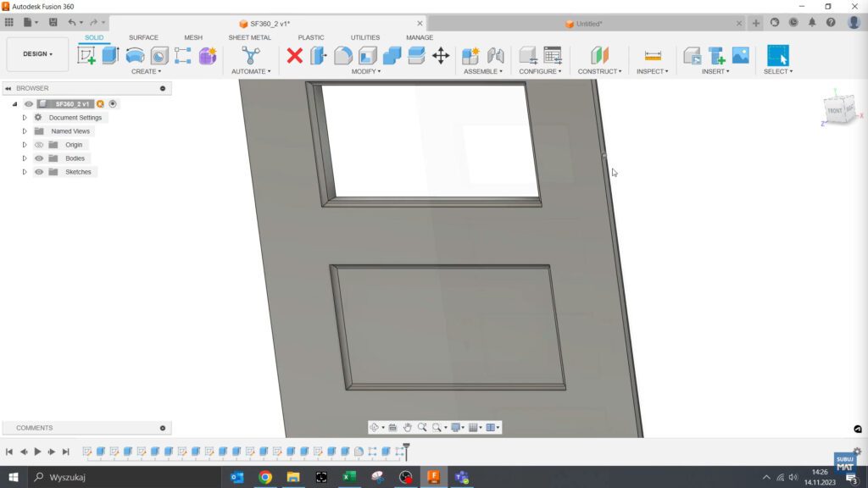Show the SF360_2 v1 component eye toggle
The height and width of the screenshot is (488, 868).
pyautogui.click(x=29, y=103)
